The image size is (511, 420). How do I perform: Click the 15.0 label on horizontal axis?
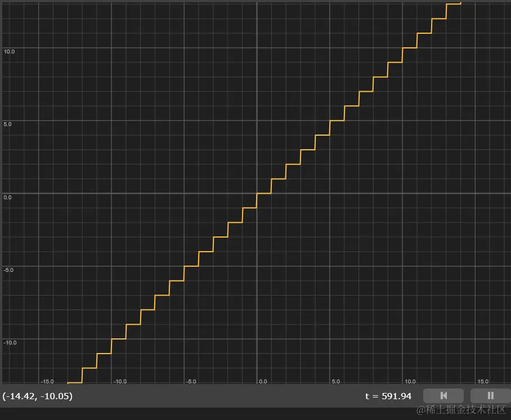(x=483, y=381)
